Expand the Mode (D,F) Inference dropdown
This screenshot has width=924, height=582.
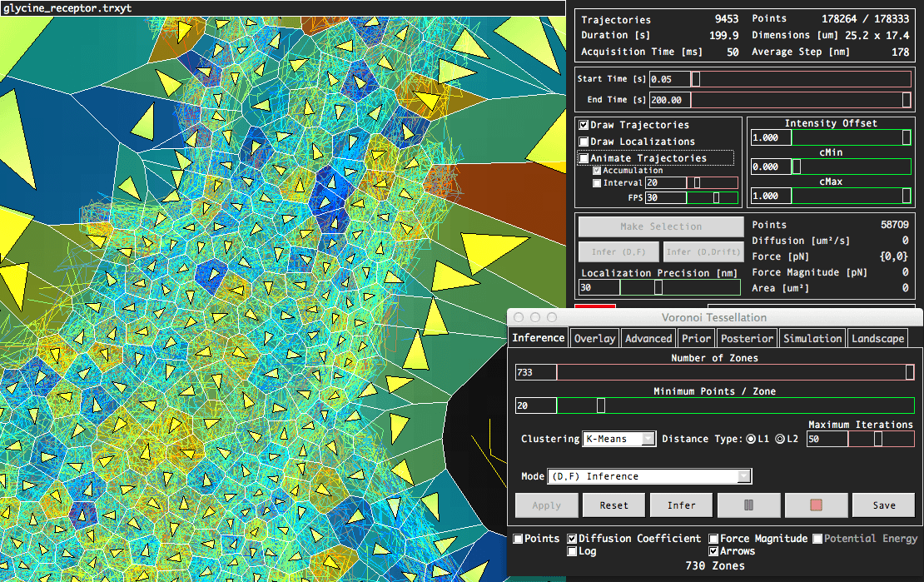click(648, 476)
